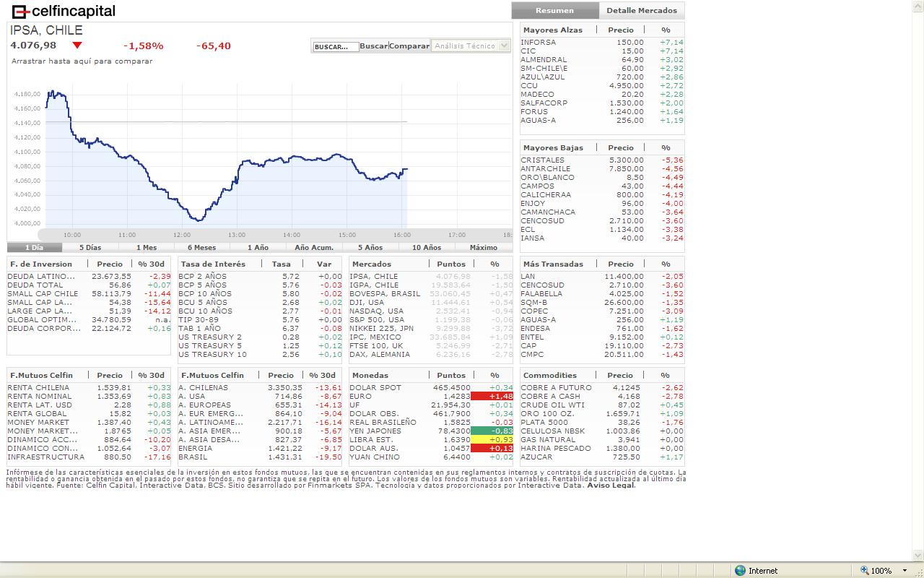
Task: Open the Detalle Mercados tab
Action: coord(642,10)
